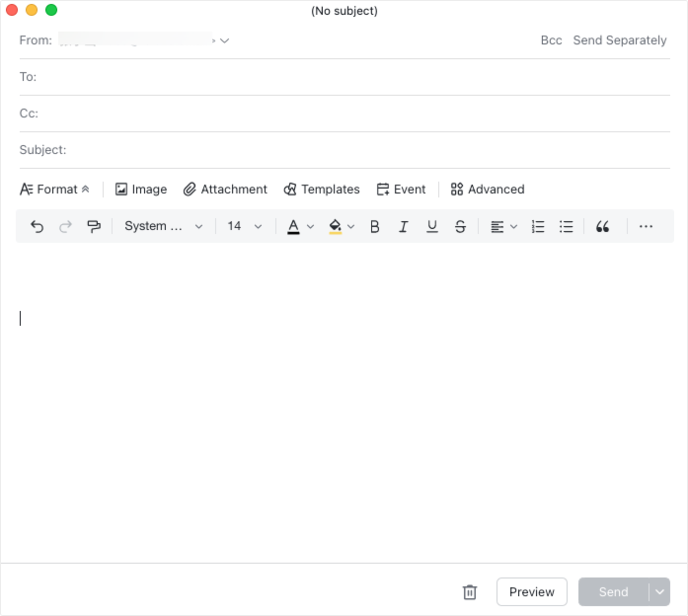Apply block quote formatting
This screenshot has height=616, width=688.
(x=602, y=226)
